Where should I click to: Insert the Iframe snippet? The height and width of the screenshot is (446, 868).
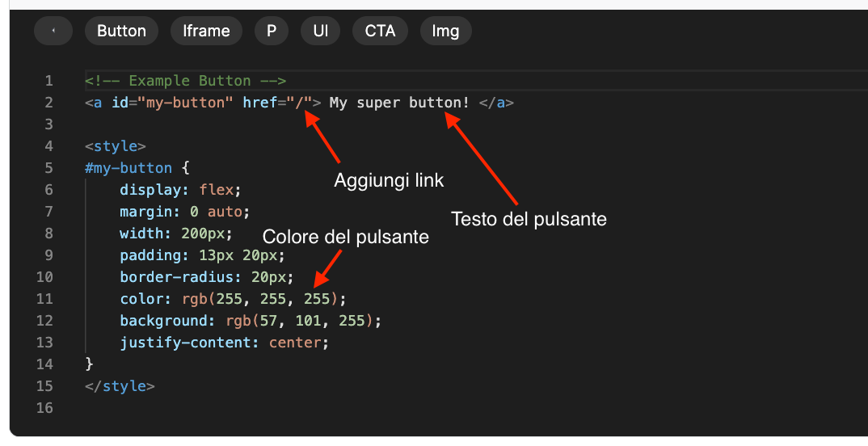206,31
